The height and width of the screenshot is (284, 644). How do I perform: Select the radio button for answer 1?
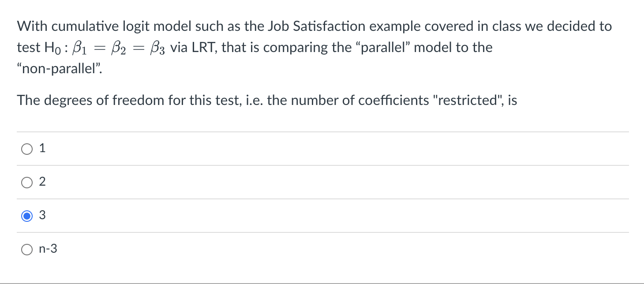pos(26,149)
